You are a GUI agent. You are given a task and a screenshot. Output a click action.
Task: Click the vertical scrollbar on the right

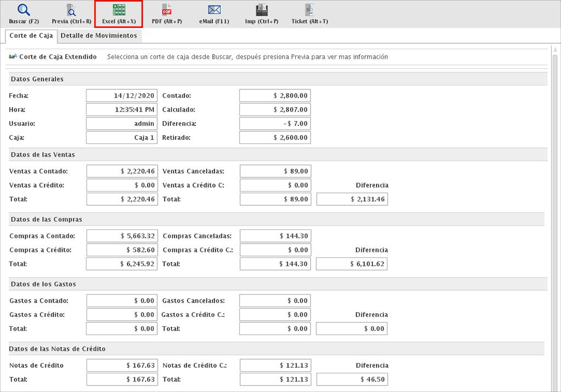[x=554, y=219]
